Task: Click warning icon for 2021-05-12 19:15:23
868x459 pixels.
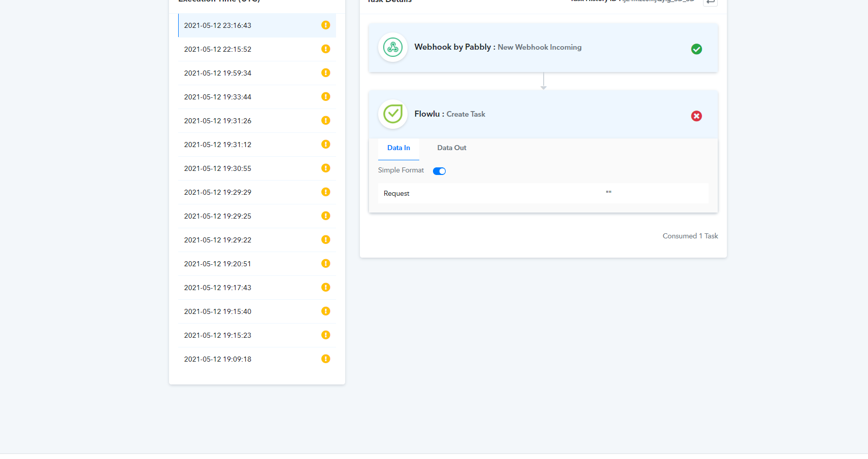Action: [326, 335]
